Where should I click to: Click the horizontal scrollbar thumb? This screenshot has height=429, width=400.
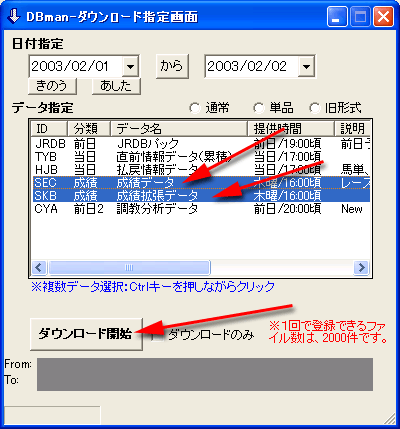click(x=129, y=267)
